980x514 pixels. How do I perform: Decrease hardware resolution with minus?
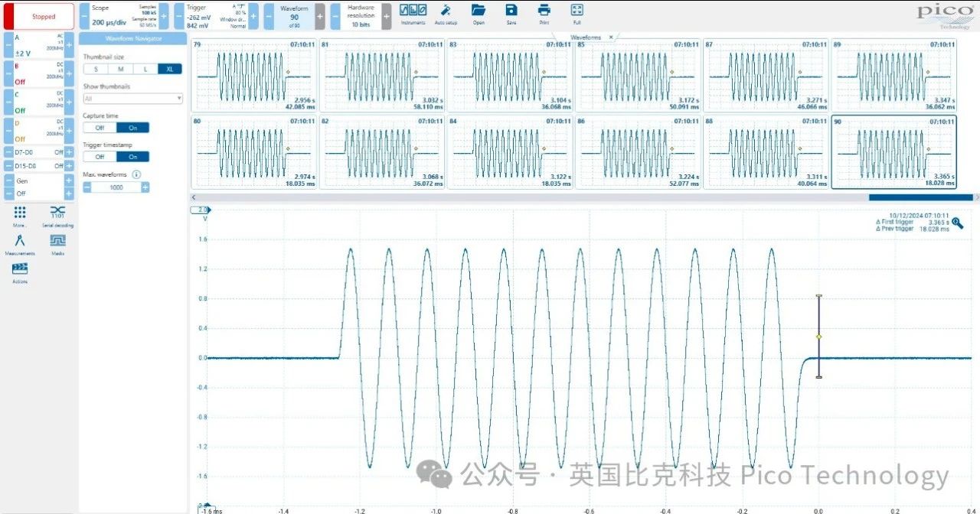[x=335, y=16]
